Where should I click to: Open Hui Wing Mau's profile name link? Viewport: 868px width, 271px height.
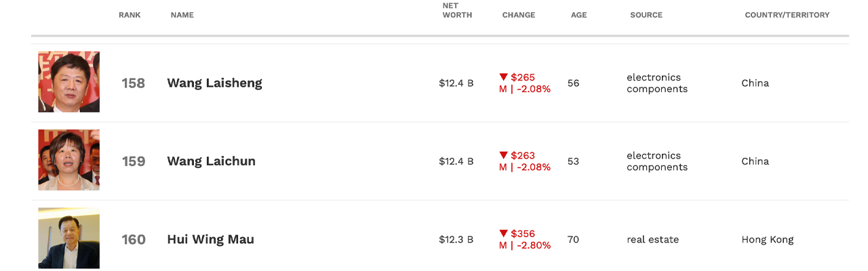coord(210,239)
